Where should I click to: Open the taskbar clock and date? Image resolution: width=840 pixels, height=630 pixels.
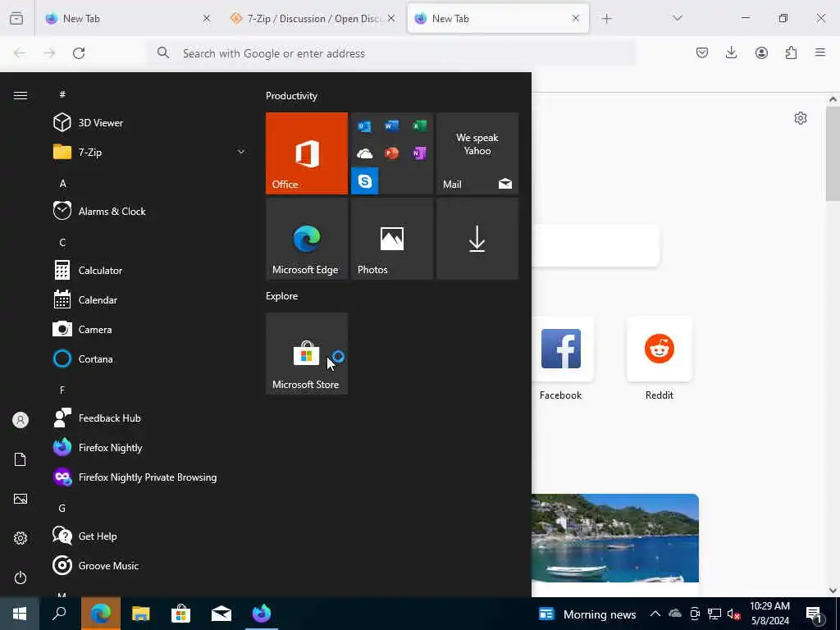click(769, 614)
